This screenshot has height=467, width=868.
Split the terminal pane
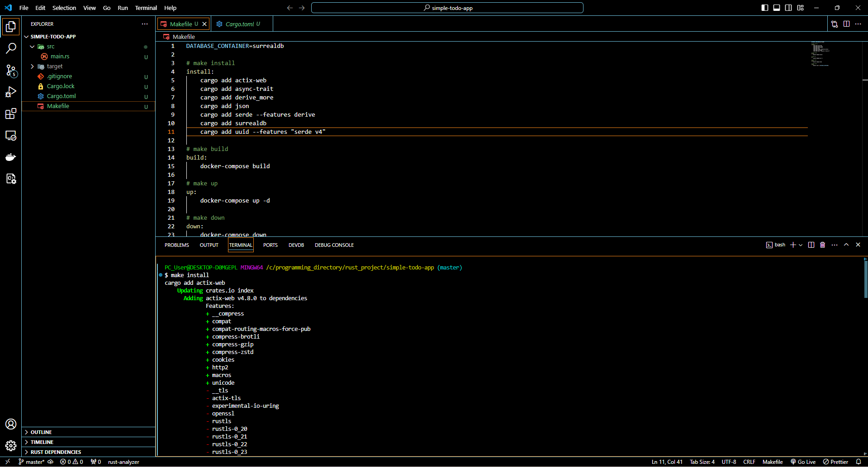811,245
